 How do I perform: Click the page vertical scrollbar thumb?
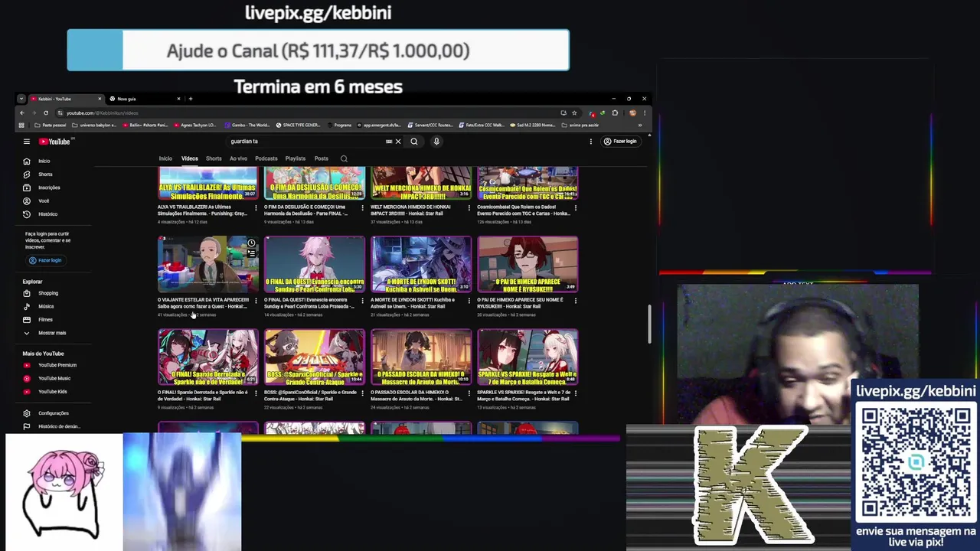click(649, 324)
